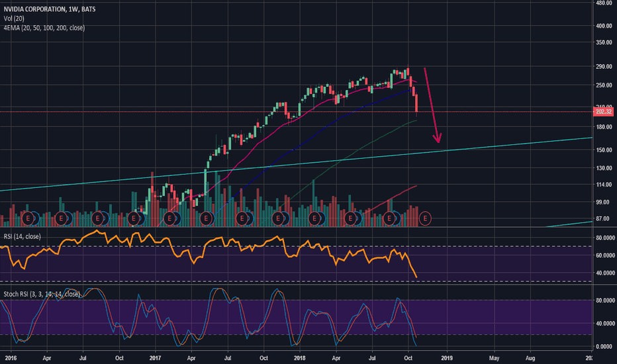The image size is (617, 364).
Task: Click the 2018 time axis label
Action: point(300,357)
